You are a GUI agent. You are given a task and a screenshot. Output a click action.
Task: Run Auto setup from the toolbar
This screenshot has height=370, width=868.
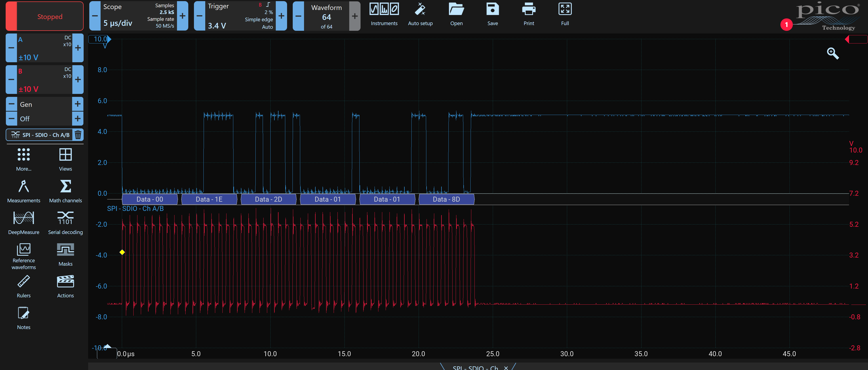pyautogui.click(x=420, y=14)
